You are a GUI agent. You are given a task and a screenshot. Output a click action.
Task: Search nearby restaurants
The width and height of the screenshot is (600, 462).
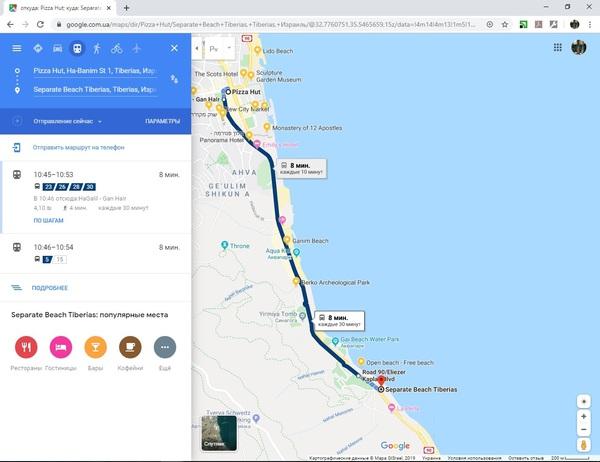(26, 347)
